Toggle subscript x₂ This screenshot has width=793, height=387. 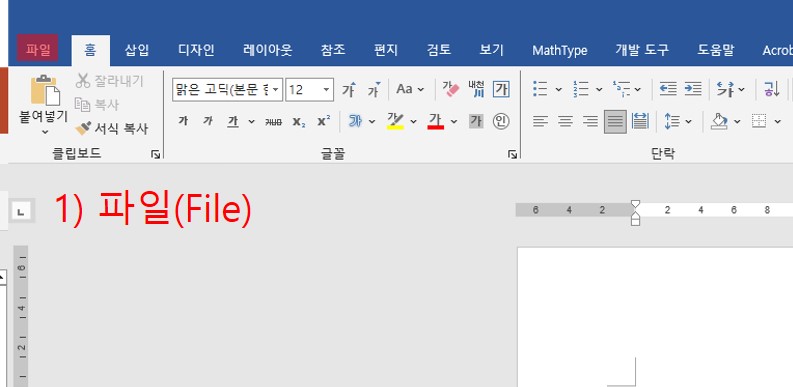(299, 122)
